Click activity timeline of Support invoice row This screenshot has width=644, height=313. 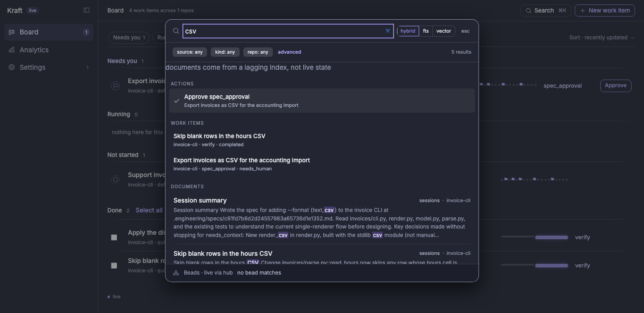pos(534,179)
